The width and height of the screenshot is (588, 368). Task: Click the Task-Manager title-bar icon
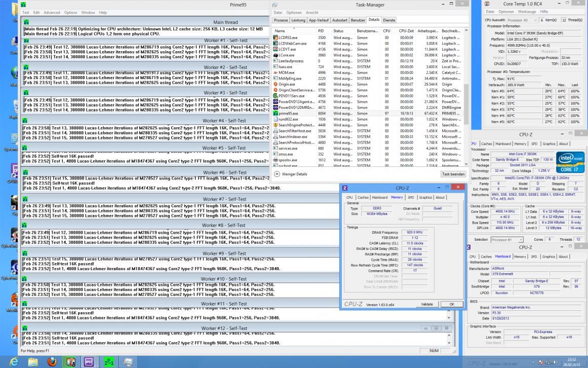pyautogui.click(x=275, y=5)
